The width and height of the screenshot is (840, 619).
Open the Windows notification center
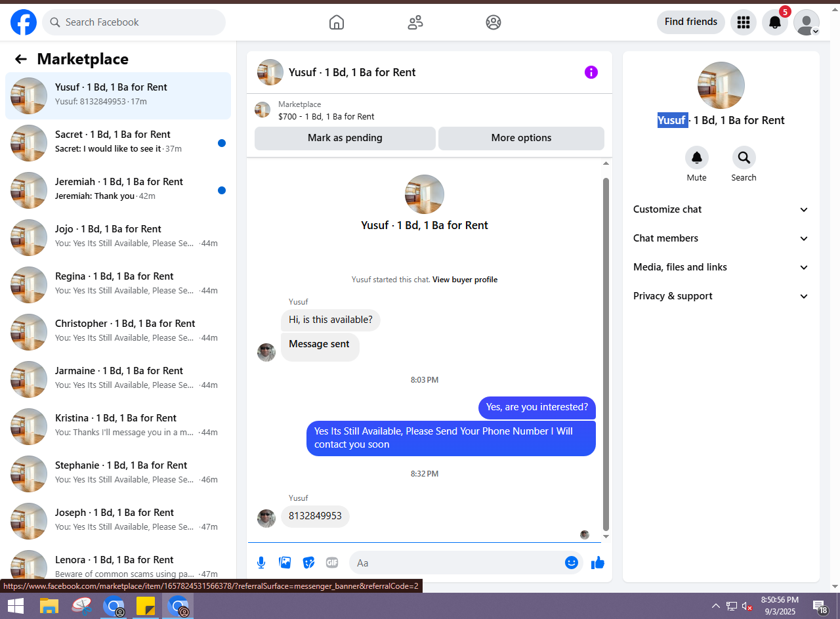click(x=820, y=606)
